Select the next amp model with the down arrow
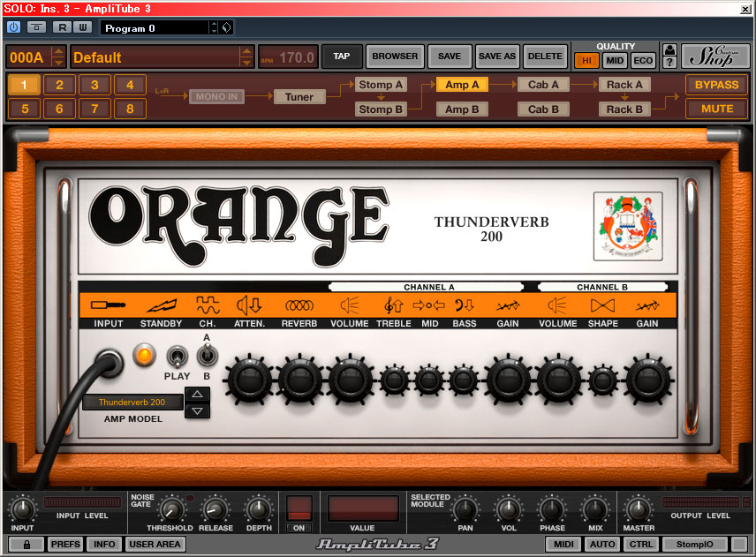Screen dimensions: 756x557 click(x=198, y=411)
